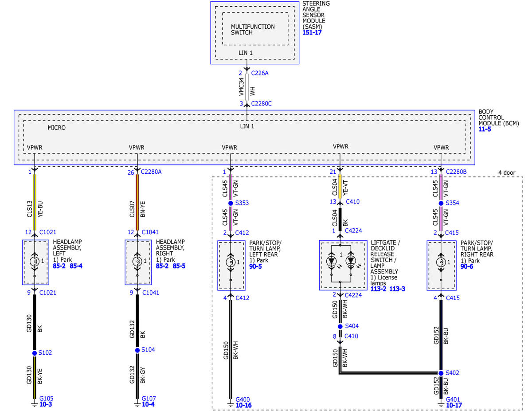
Task: Select the S402 splice dot
Action: pyautogui.click(x=441, y=373)
